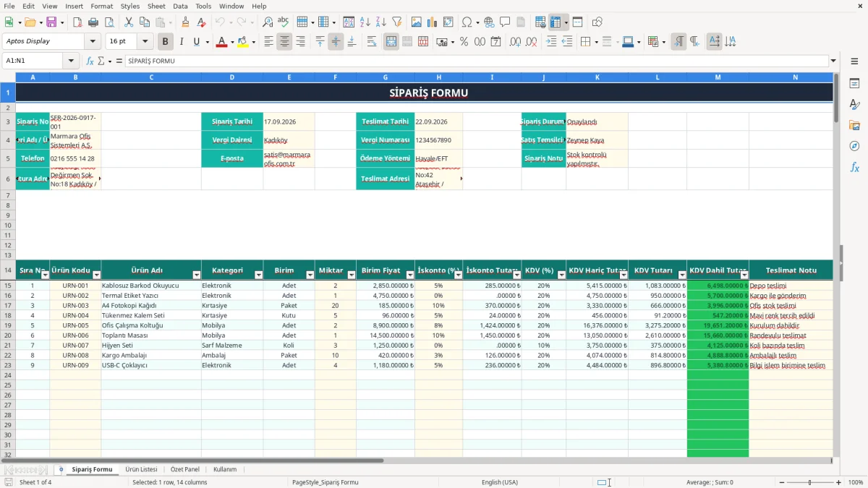Expand the Name Box dropdown
The width and height of the screenshot is (868, 488).
[x=71, y=61]
